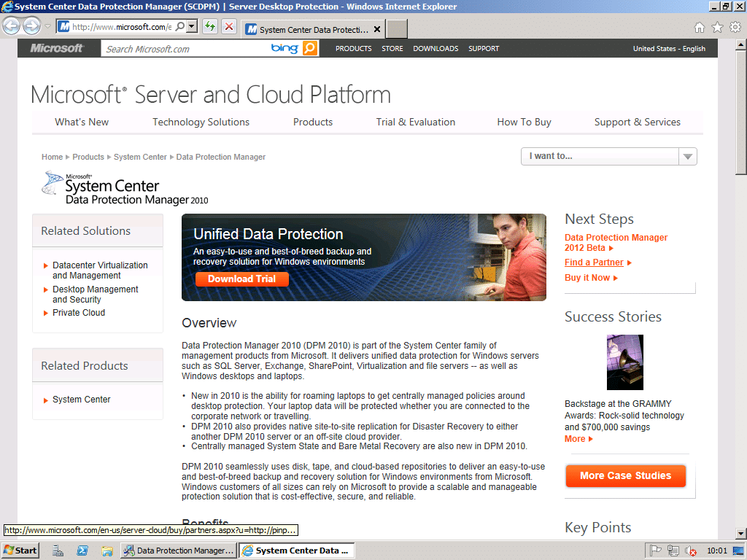The height and width of the screenshot is (560, 747).
Task: Open the address bar dropdown arrow
Action: (x=192, y=26)
